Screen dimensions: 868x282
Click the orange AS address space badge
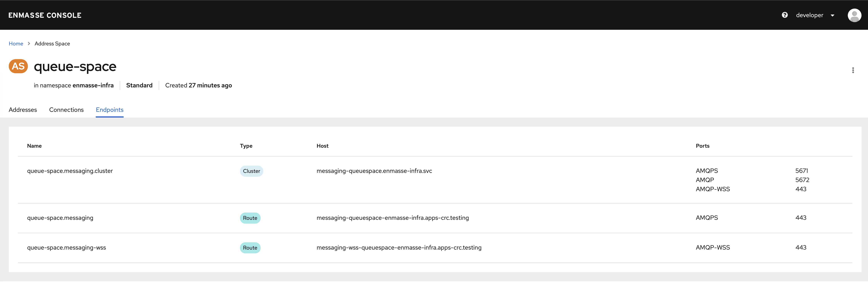[18, 66]
